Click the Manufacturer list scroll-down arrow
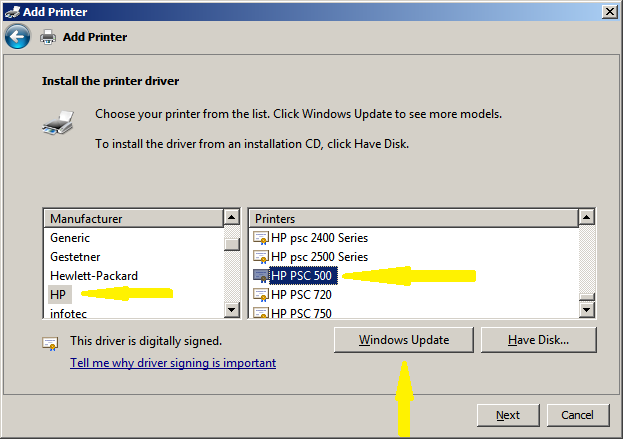Viewport: 623px width, 439px height. coord(232,309)
